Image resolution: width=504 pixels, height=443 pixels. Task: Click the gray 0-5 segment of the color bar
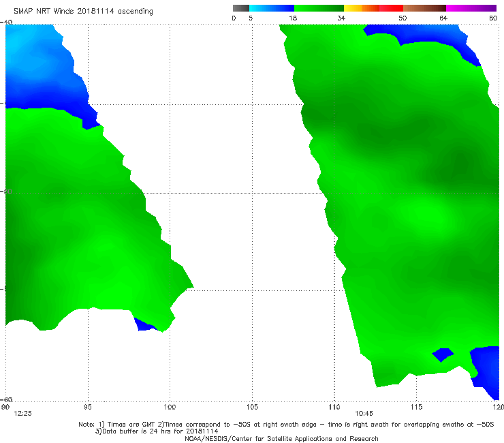tap(241, 8)
